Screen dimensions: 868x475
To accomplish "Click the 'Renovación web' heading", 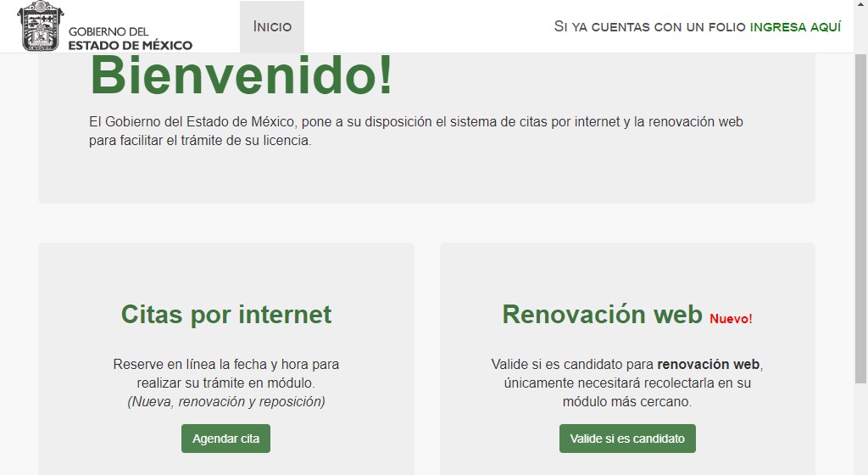I will (603, 315).
